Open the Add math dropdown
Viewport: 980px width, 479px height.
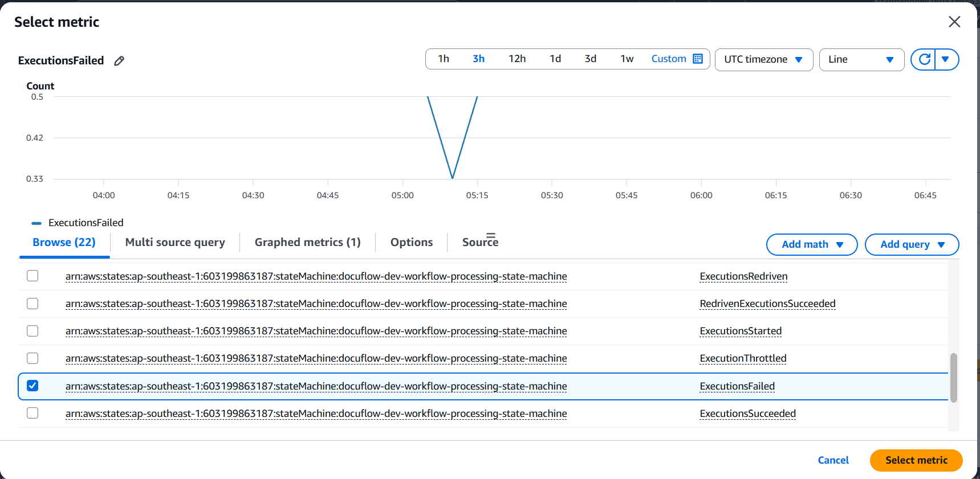pos(812,244)
